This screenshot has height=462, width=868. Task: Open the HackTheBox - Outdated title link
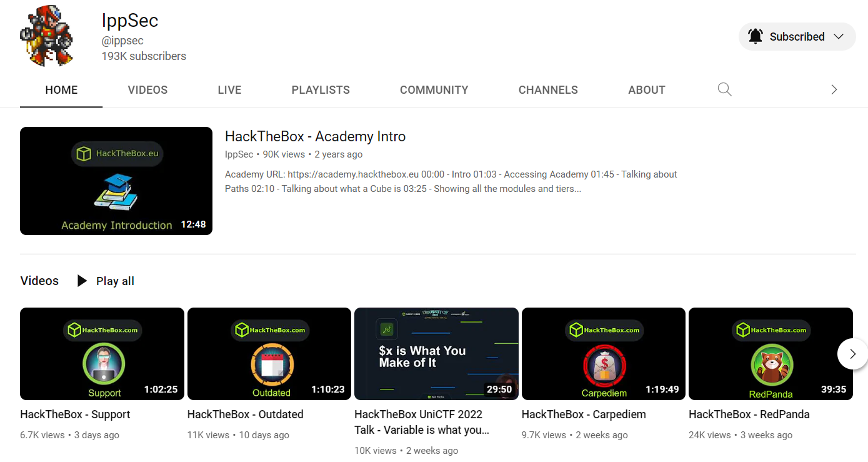point(245,414)
